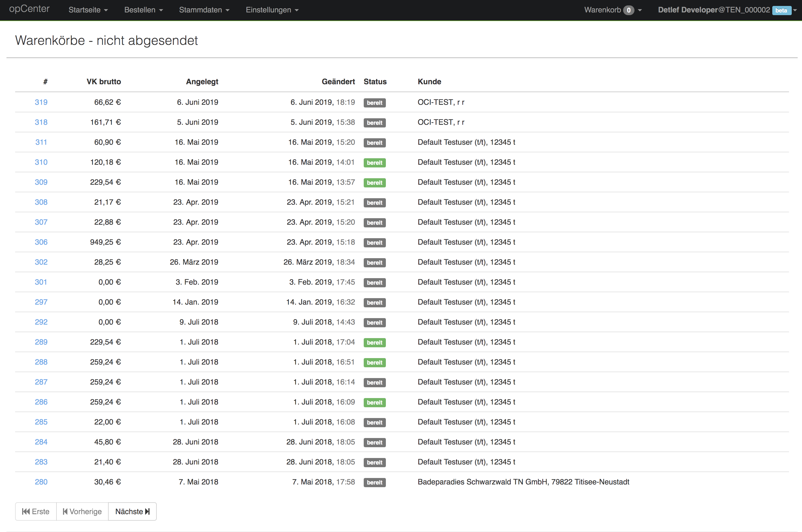The height and width of the screenshot is (532, 802).
Task: Open cart 280 for Badeparadies Schwarzwald
Action: click(41, 482)
